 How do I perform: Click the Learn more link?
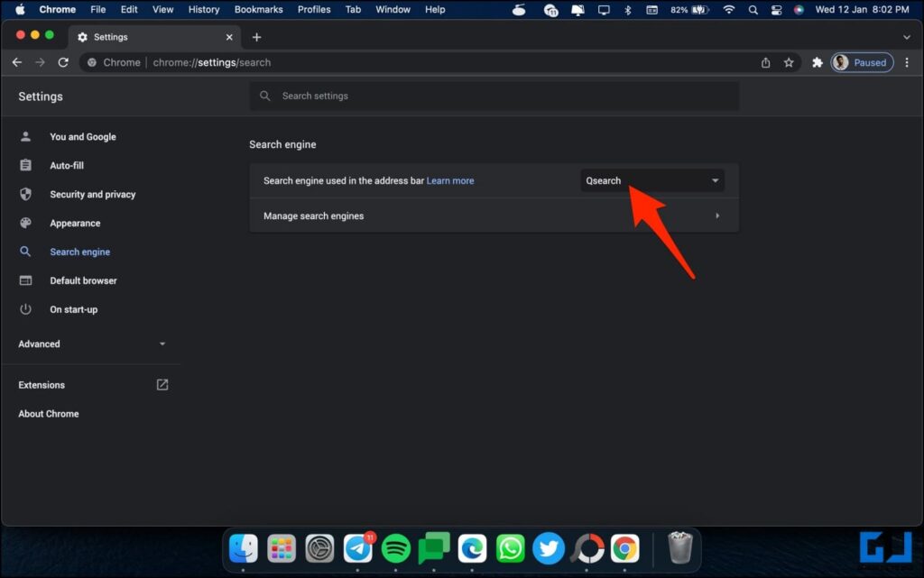point(450,180)
